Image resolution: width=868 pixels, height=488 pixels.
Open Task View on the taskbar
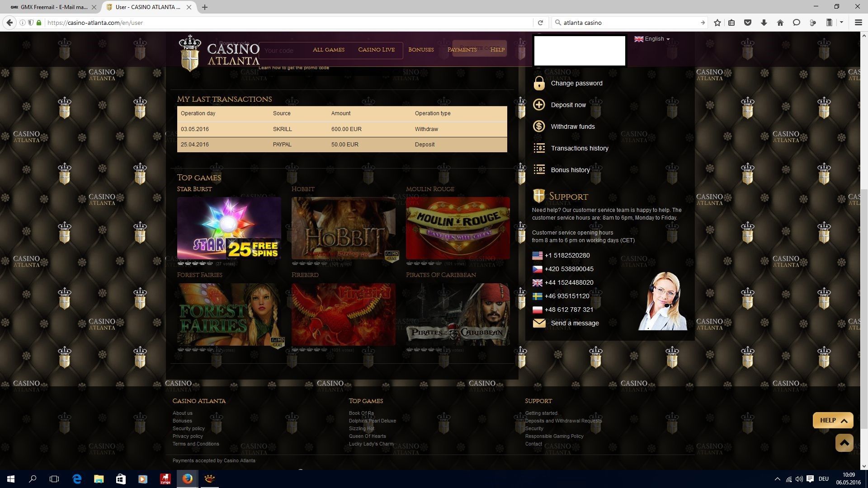tap(54, 479)
